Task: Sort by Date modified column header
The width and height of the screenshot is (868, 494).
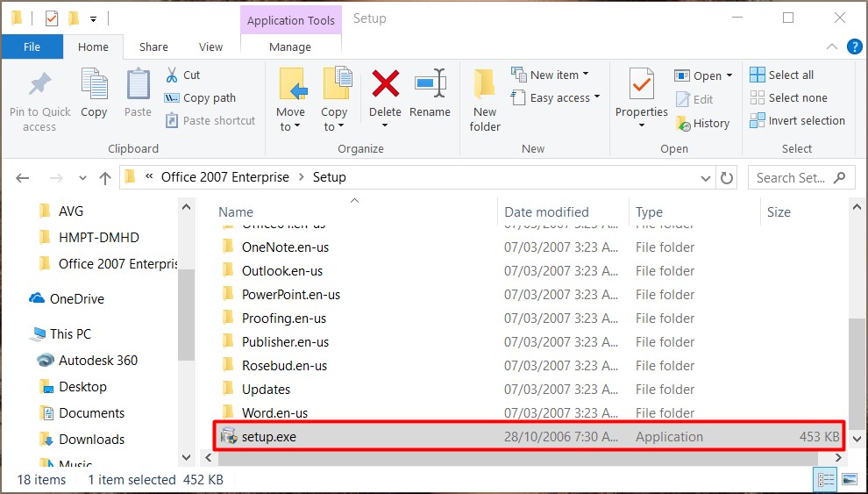Action: 546,212
